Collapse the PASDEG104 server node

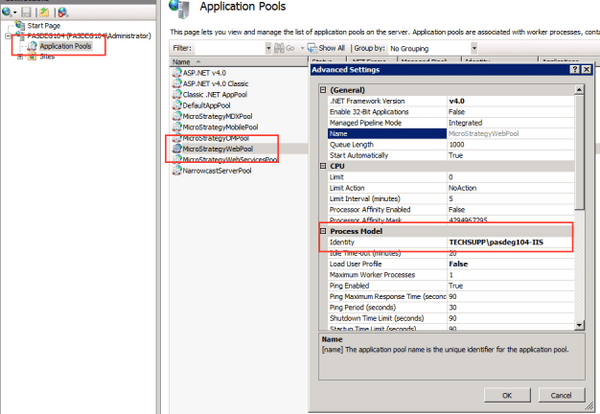coord(8,36)
